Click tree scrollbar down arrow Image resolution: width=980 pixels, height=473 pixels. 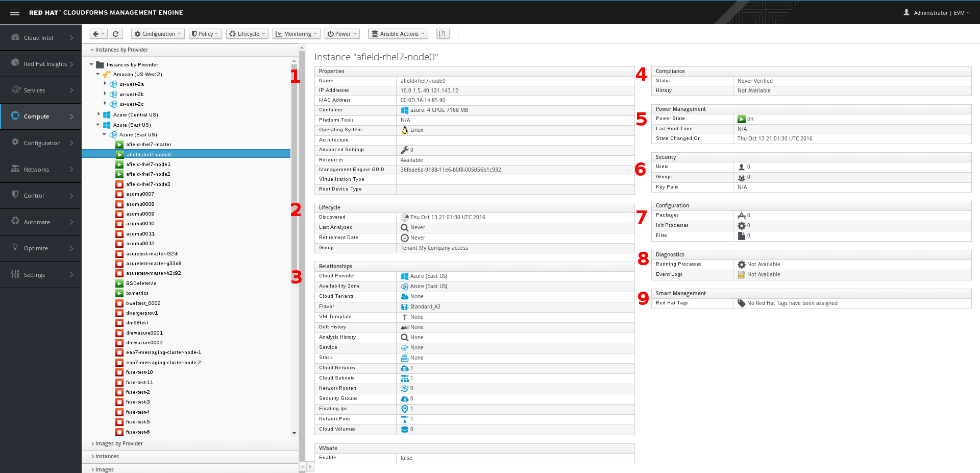coord(294,433)
